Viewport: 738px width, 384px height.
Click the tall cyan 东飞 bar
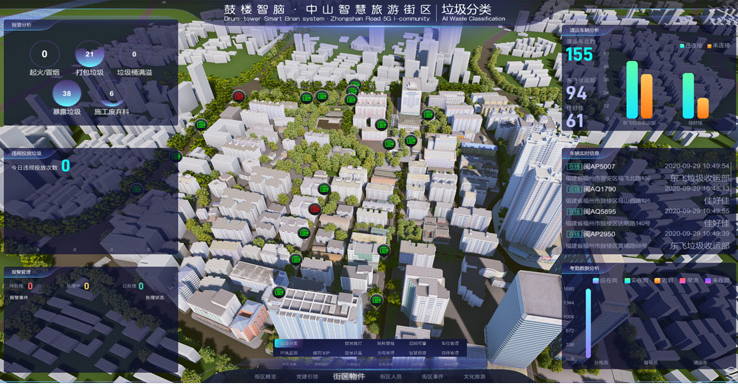click(x=632, y=90)
